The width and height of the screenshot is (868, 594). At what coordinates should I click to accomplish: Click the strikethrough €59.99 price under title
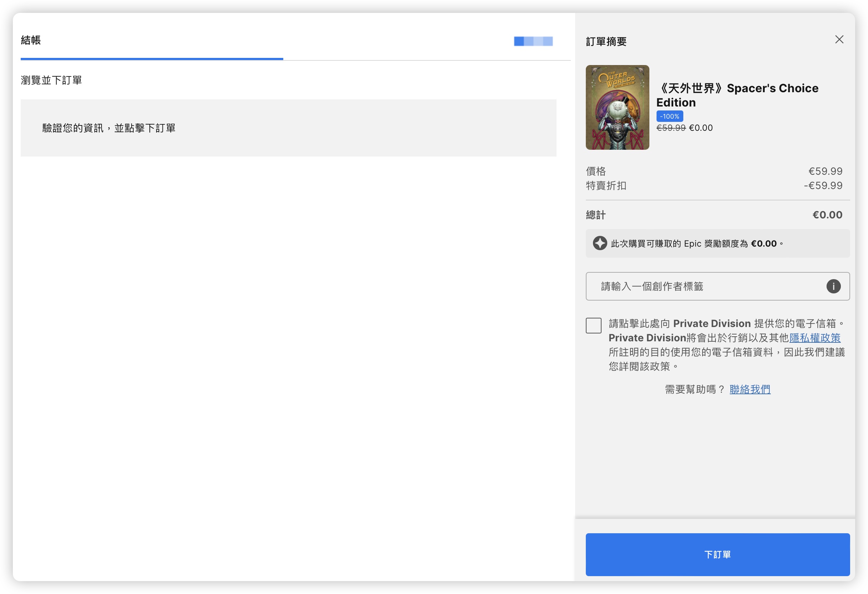point(671,128)
